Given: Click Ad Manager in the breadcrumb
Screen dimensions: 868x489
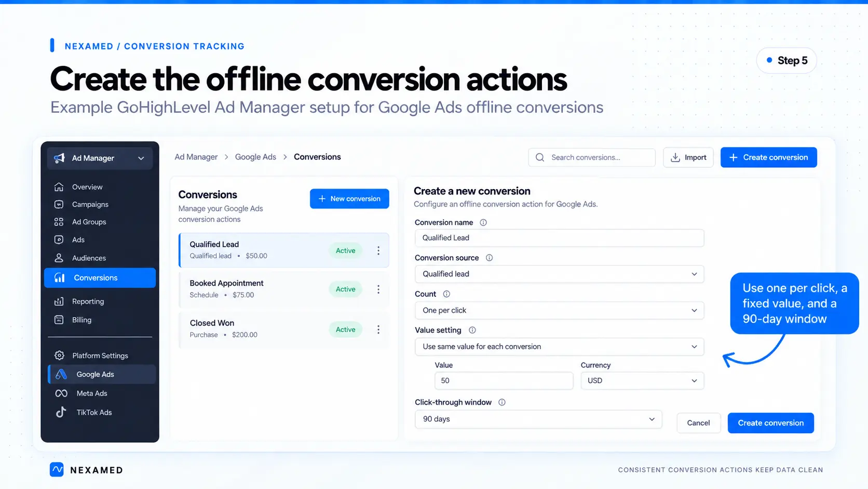Looking at the screenshot, I should coord(196,157).
